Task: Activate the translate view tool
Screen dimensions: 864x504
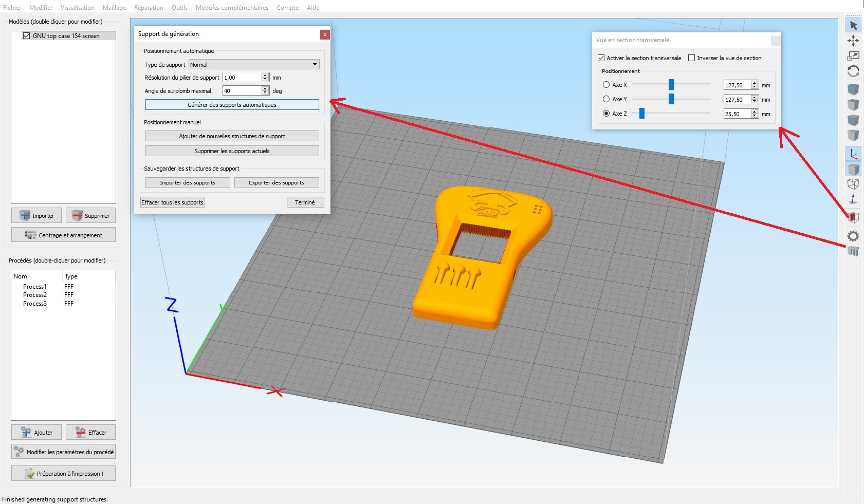Action: (x=853, y=41)
